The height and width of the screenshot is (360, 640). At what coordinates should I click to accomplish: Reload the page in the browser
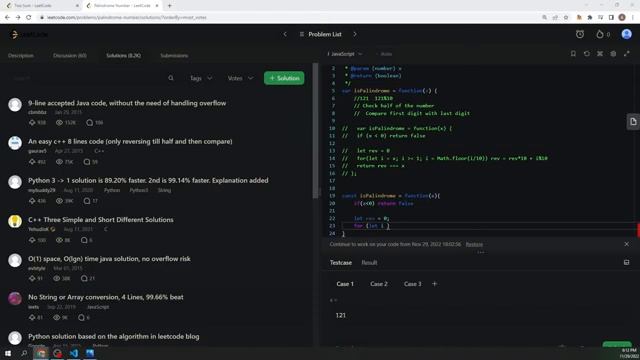click(29, 18)
